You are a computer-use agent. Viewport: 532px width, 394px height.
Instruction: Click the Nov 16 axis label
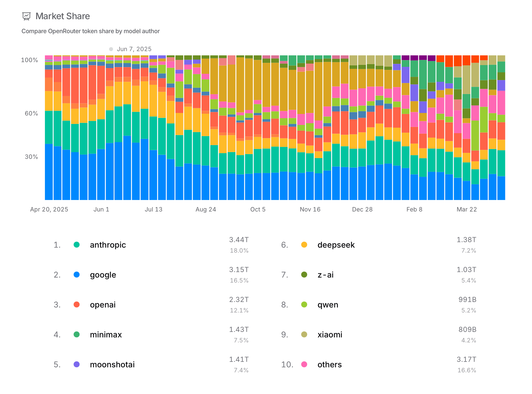(x=310, y=209)
